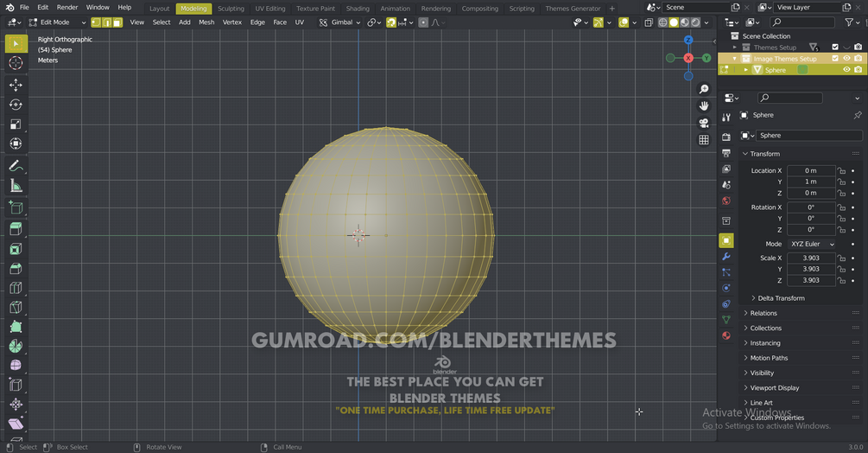Select the Shrink/Fatten tool
This screenshot has height=453, width=868.
tap(16, 405)
